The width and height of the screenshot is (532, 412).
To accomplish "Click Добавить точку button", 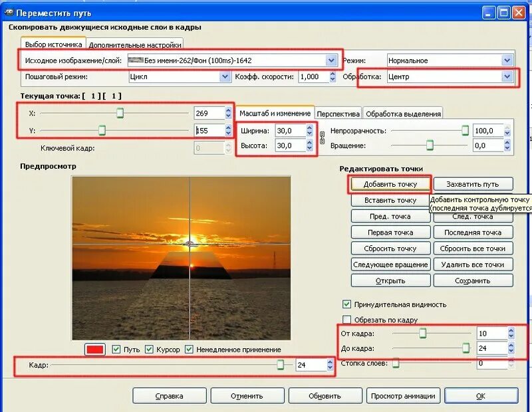I will point(390,184).
